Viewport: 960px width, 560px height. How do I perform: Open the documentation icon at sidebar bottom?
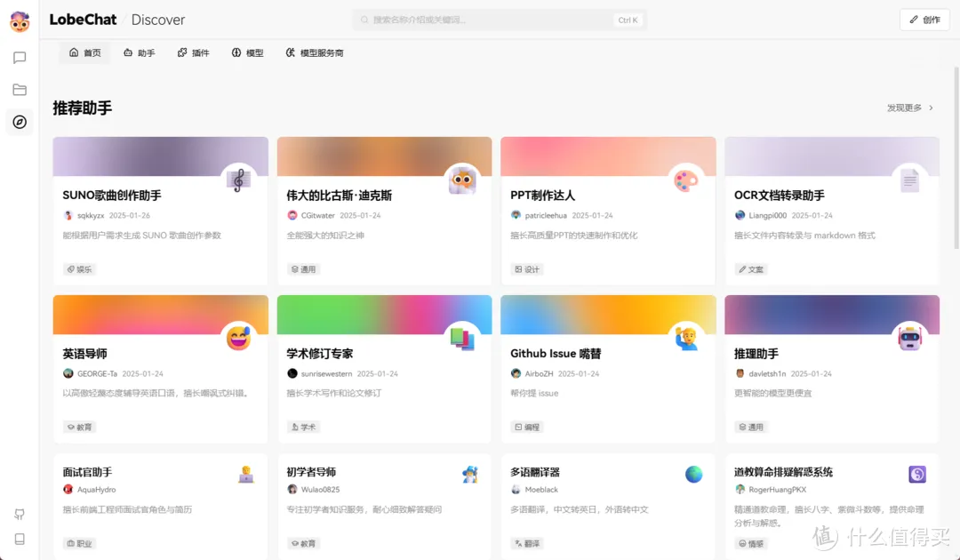(x=20, y=539)
